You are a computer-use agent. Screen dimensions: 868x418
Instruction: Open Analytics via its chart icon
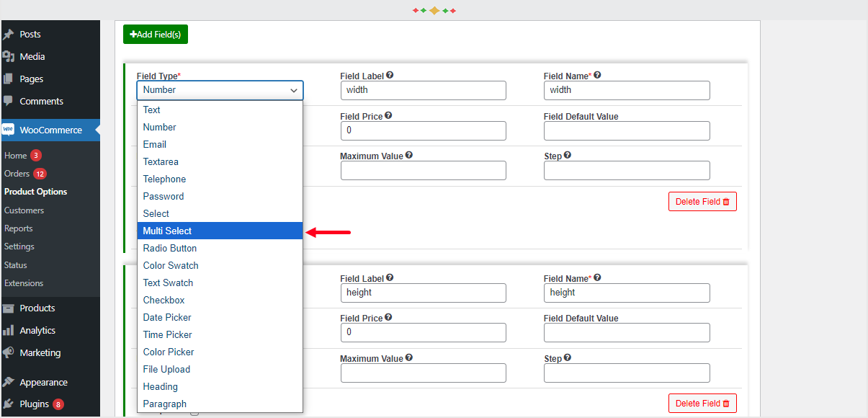[x=10, y=330]
